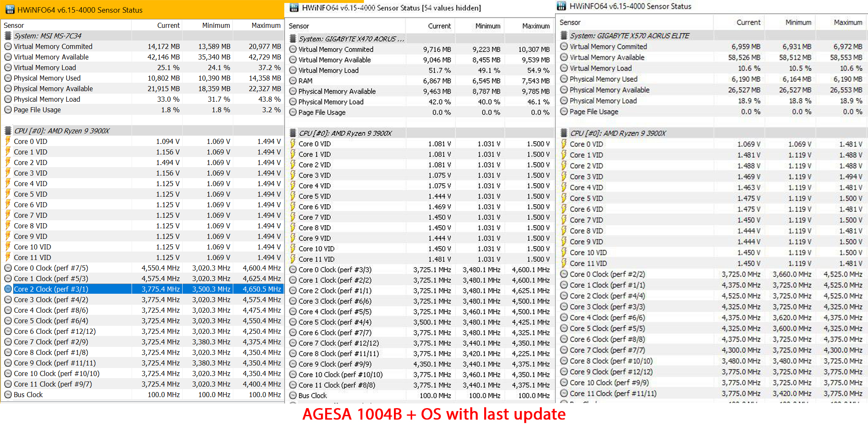Click the lightning icon for Core 9 VID in the X470 window

point(293,238)
